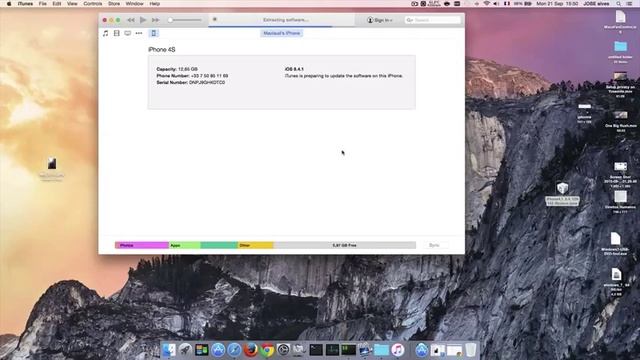Click the iTunes Search field
640x360 pixels.
(433, 20)
